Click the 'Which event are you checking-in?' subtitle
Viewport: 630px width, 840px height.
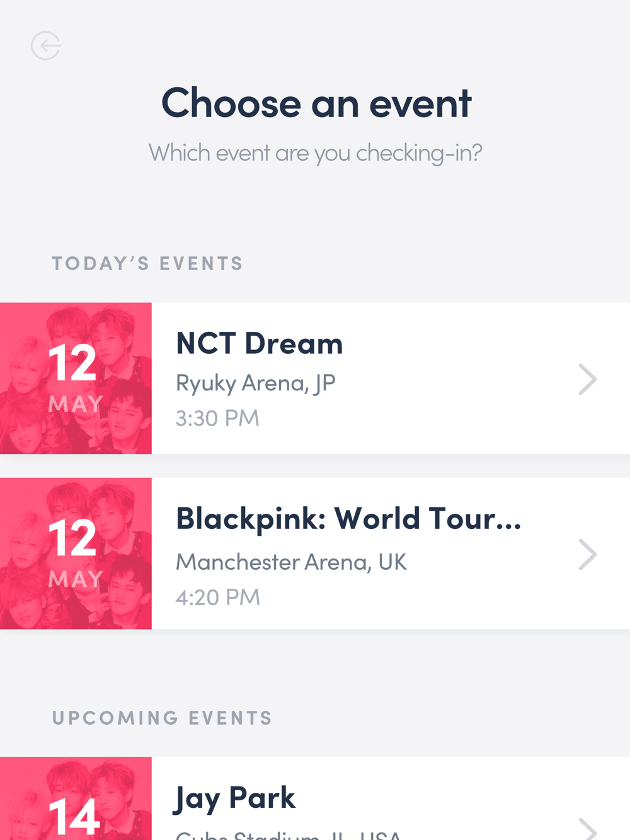pos(315,153)
